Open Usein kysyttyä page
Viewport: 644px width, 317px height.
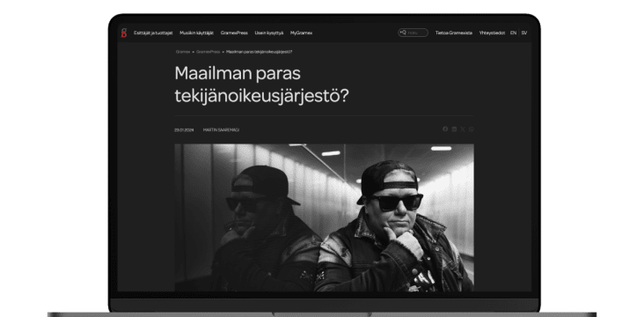[x=269, y=33]
